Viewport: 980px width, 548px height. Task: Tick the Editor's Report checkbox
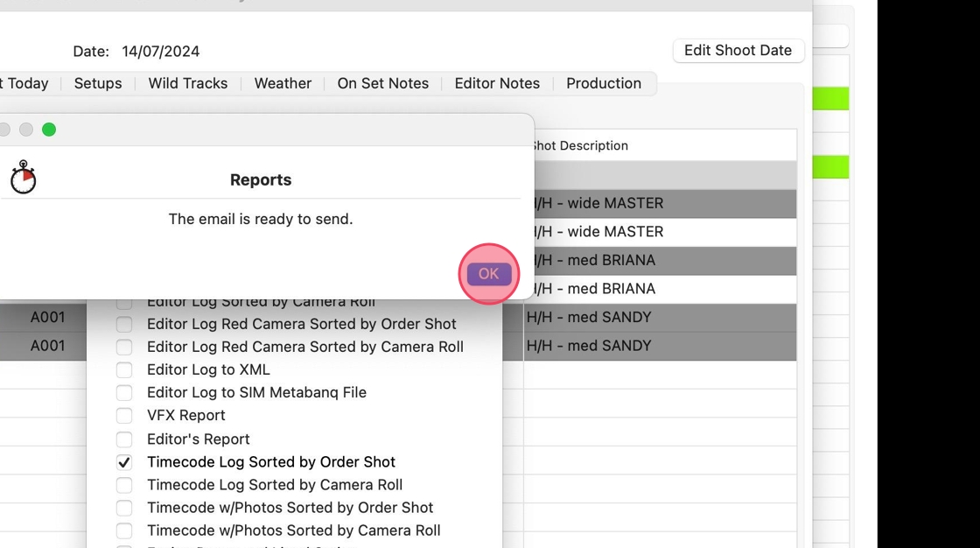[124, 439]
